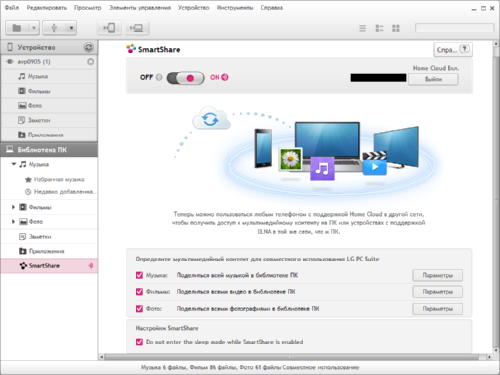500x375 pixels.
Task: Click the cloud sync icon
Action: click(x=211, y=119)
